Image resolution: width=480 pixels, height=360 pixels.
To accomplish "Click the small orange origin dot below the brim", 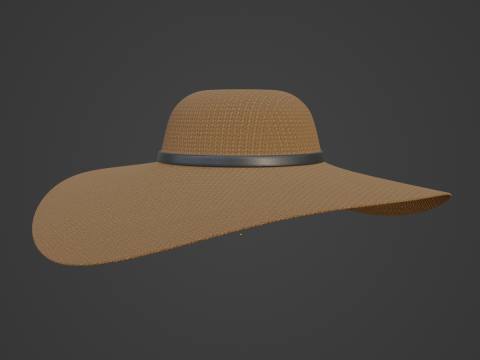I will (x=241, y=235).
